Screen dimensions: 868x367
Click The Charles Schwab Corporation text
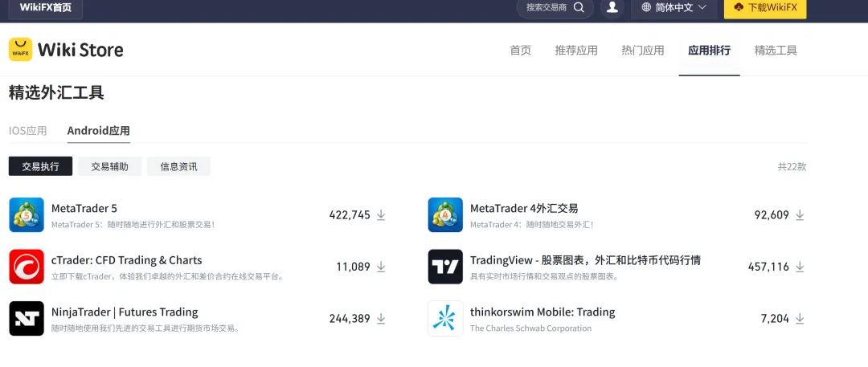coord(531,328)
